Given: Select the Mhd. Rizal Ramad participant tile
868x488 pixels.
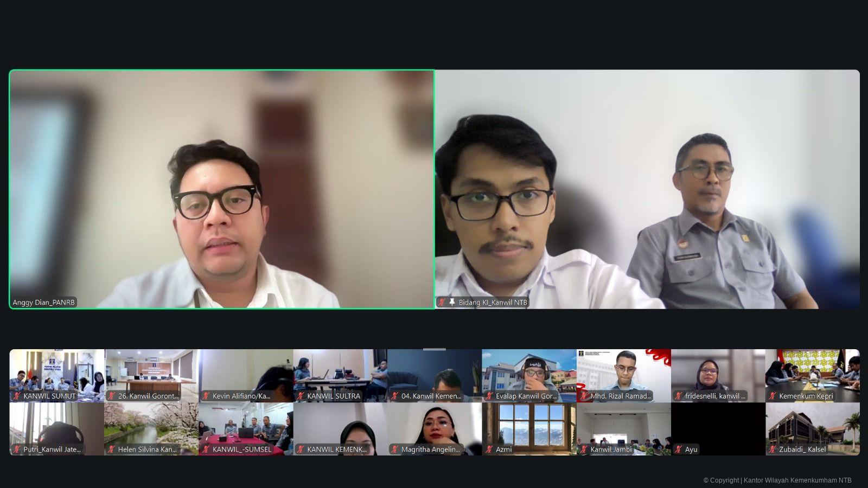Looking at the screenshot, I should click(623, 375).
